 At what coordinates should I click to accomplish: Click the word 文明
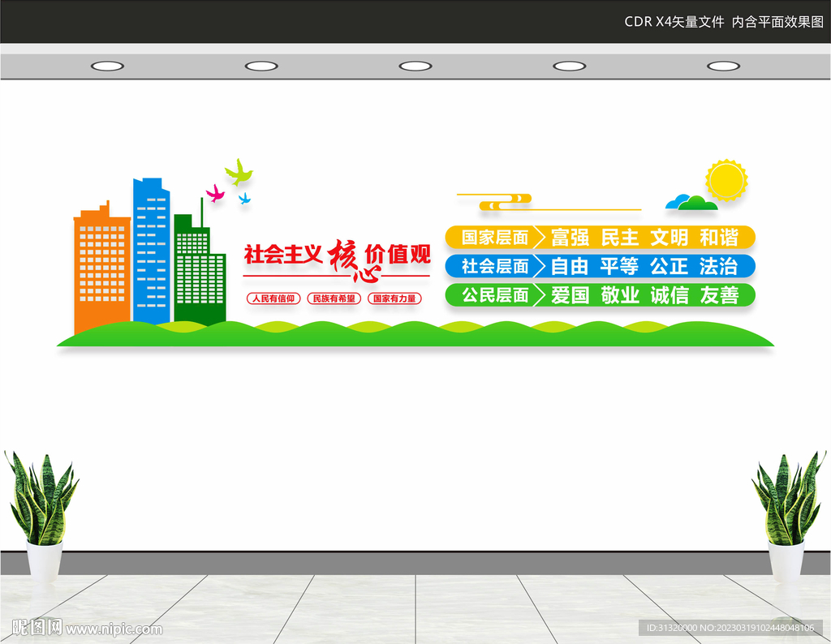(x=669, y=238)
